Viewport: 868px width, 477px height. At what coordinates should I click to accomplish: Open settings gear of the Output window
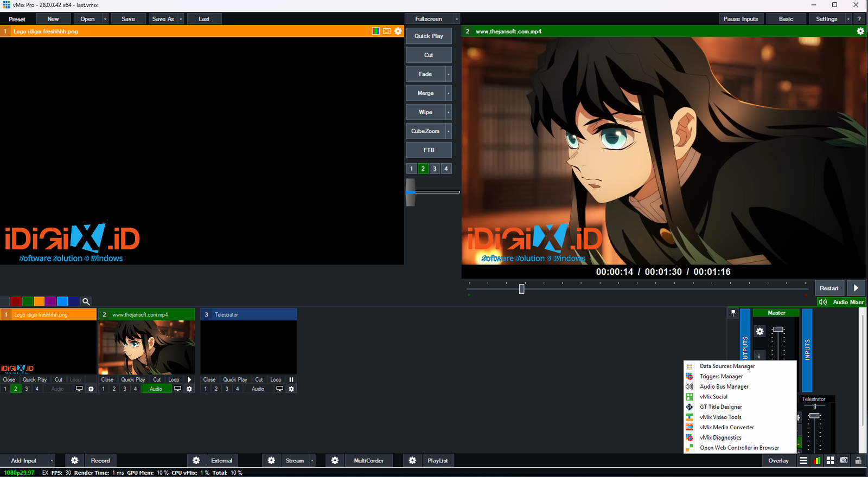pos(860,31)
